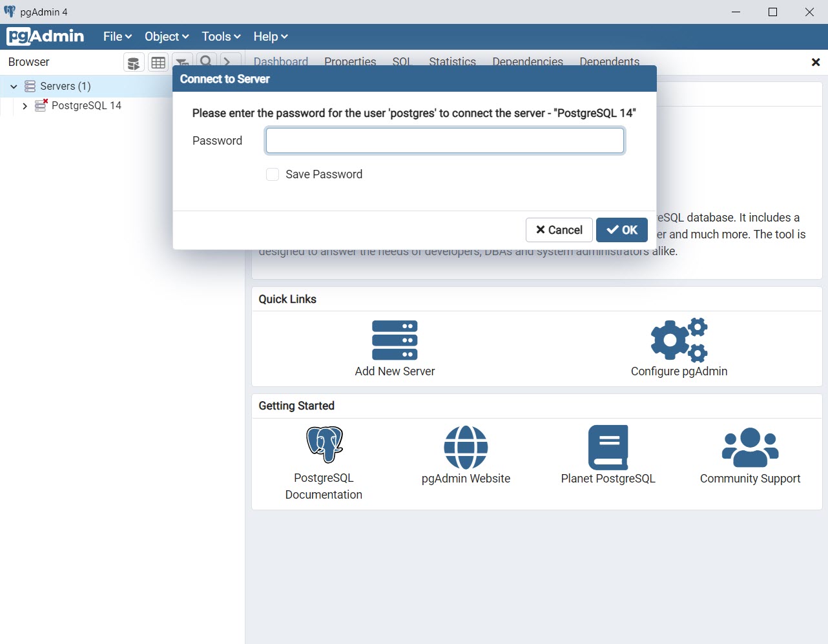Image resolution: width=828 pixels, height=644 pixels.
Task: Open Configure pgAdmin gears icon
Action: 679,340
